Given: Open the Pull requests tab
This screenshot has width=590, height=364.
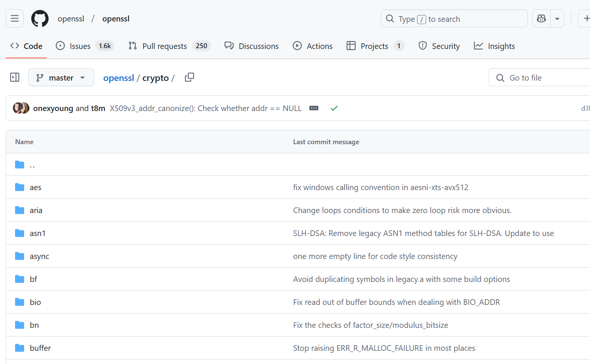Looking at the screenshot, I should [x=169, y=46].
